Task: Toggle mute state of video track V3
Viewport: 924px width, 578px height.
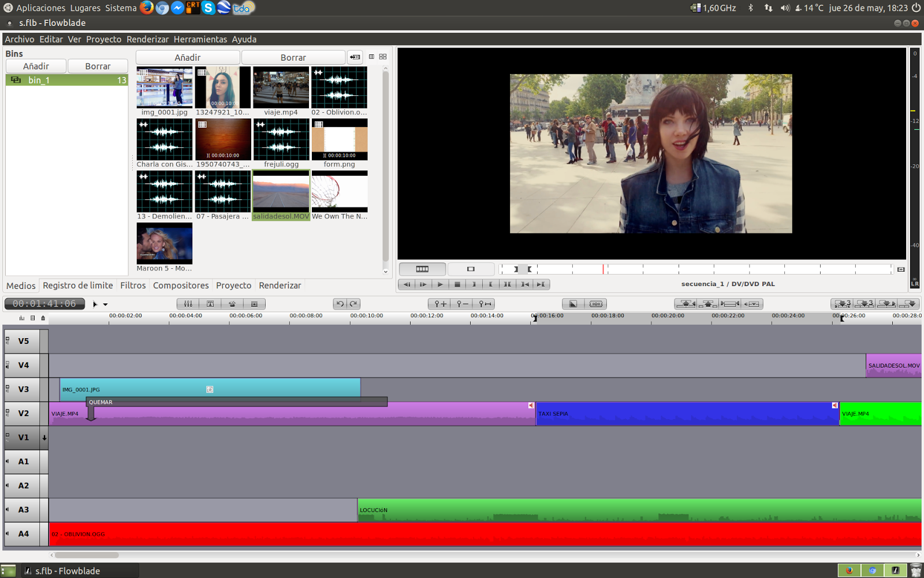Action: (x=8, y=388)
